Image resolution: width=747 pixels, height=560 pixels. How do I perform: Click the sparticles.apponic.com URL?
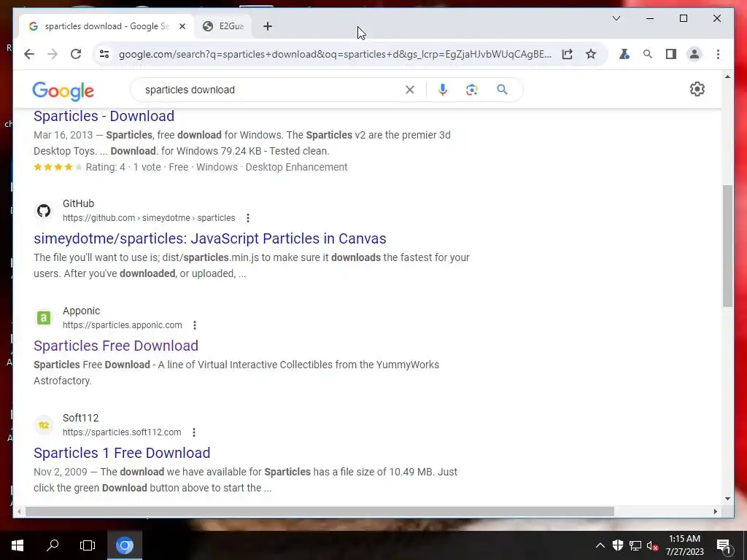pyautogui.click(x=123, y=325)
